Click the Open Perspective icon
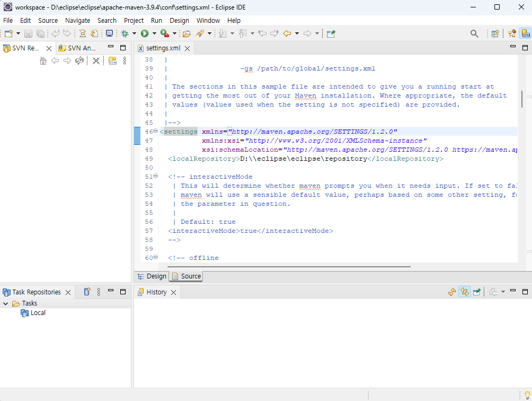This screenshot has width=532, height=401. pos(495,33)
